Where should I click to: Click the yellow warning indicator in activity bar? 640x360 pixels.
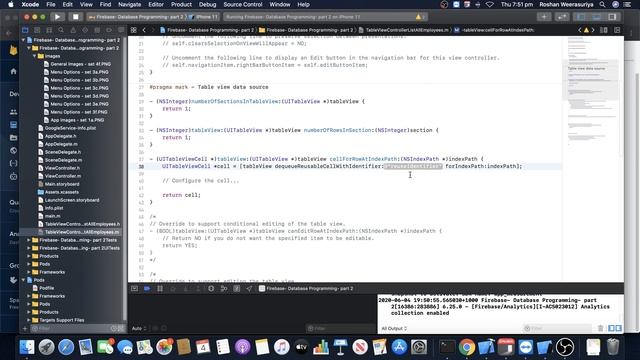pyautogui.click(x=418, y=17)
